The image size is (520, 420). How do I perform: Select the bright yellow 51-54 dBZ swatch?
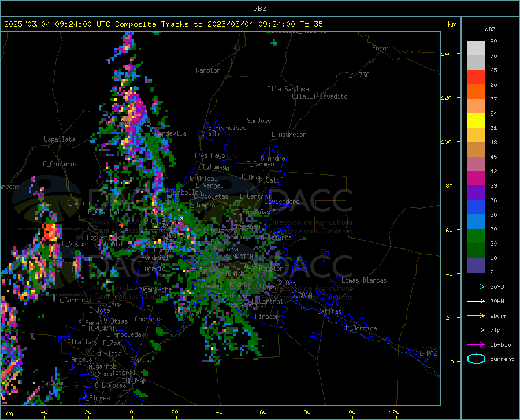[x=476, y=121]
